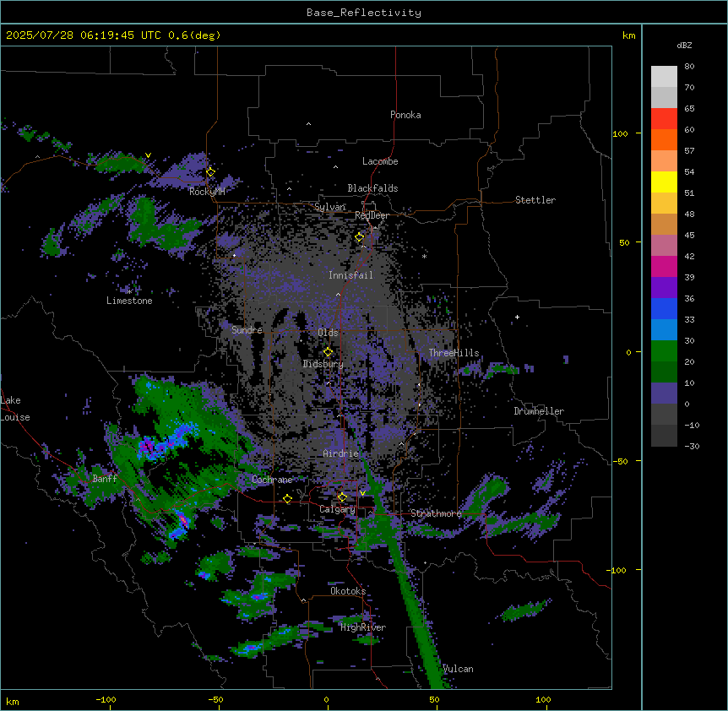The height and width of the screenshot is (711, 728).
Task: Pick the dusty pink swatch between 45 and 42
Action: click(x=664, y=246)
